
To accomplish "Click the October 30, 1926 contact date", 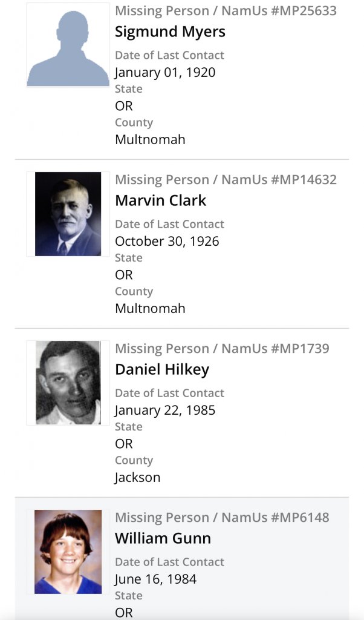I will click(167, 242).
